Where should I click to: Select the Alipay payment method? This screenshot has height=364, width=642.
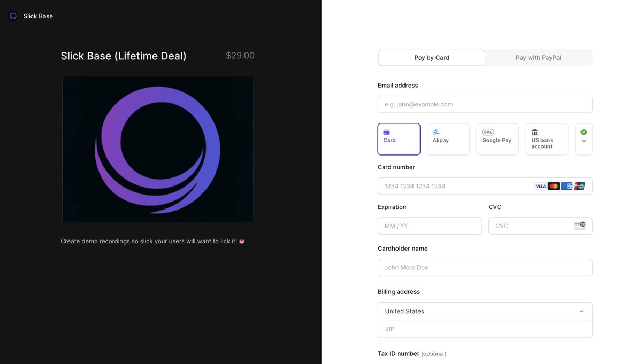(x=448, y=139)
